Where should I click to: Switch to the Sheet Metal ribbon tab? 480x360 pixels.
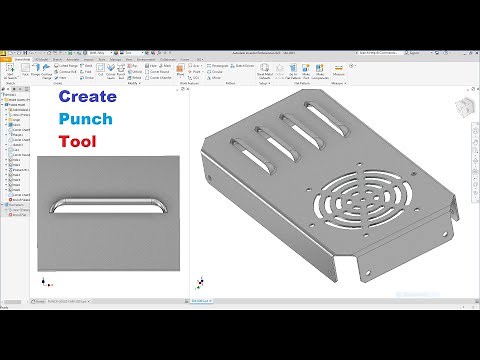(x=22, y=59)
